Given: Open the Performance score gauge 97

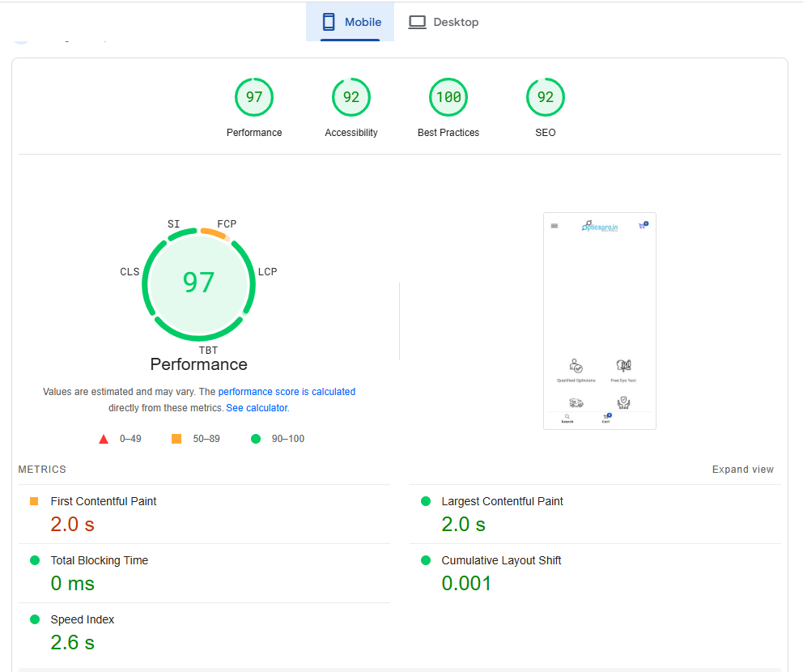Looking at the screenshot, I should click(254, 97).
